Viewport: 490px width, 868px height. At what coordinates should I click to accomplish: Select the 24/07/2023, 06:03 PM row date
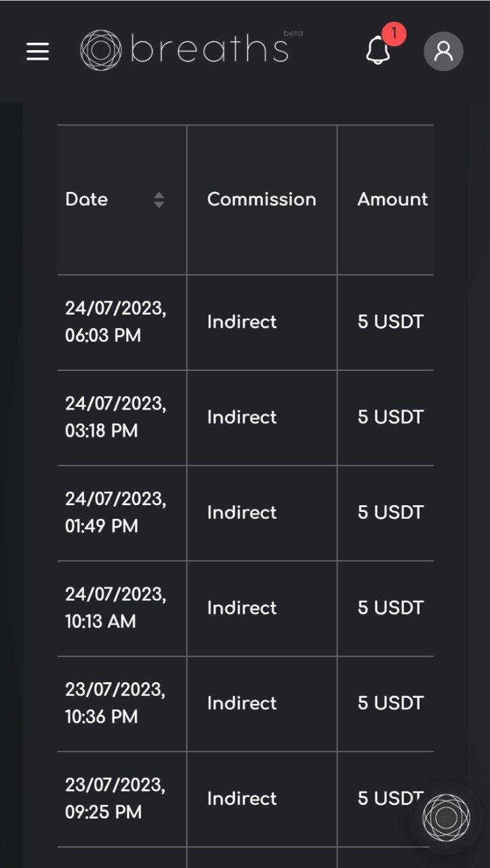(115, 322)
